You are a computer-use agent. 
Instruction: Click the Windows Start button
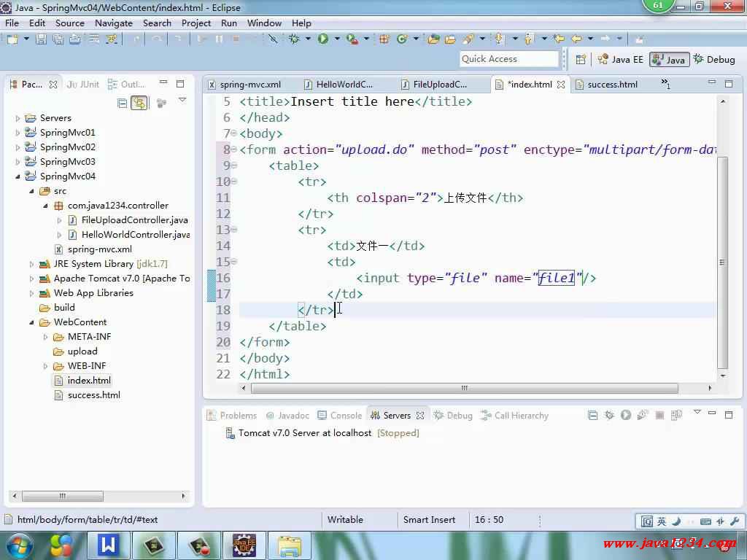tap(18, 545)
